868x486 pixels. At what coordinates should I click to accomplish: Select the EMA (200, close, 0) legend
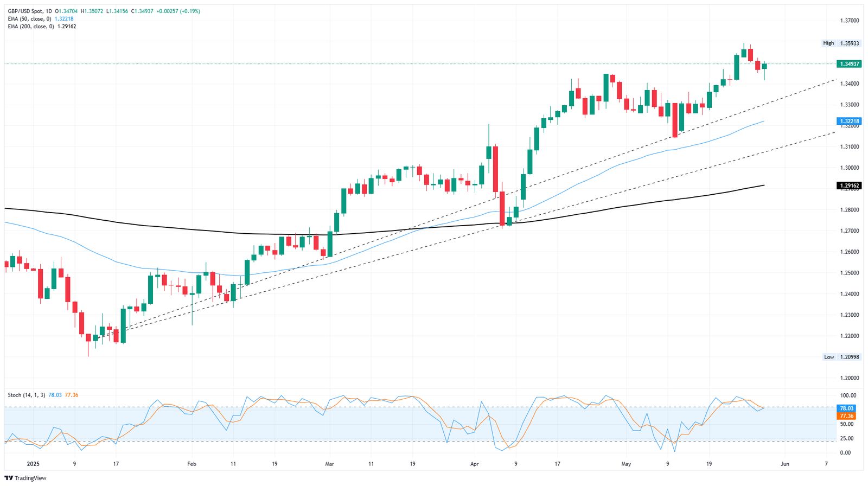click(30, 26)
